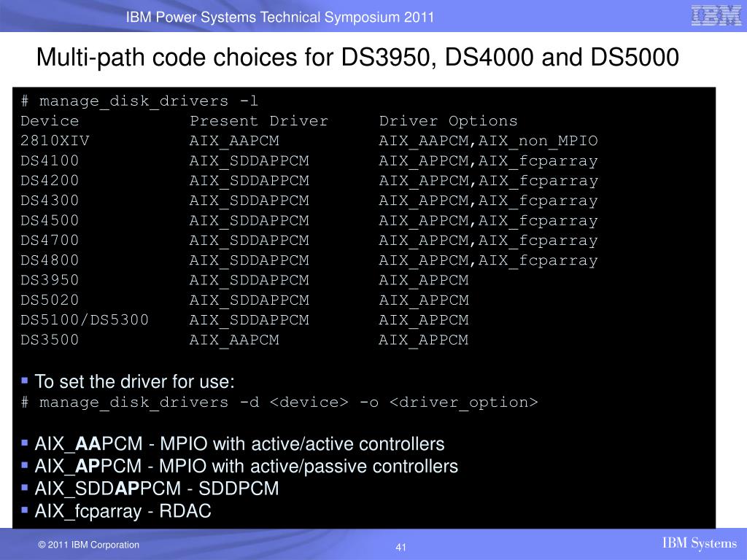Select the 'DS5020' device entry
The image size is (747, 560).
50,300
